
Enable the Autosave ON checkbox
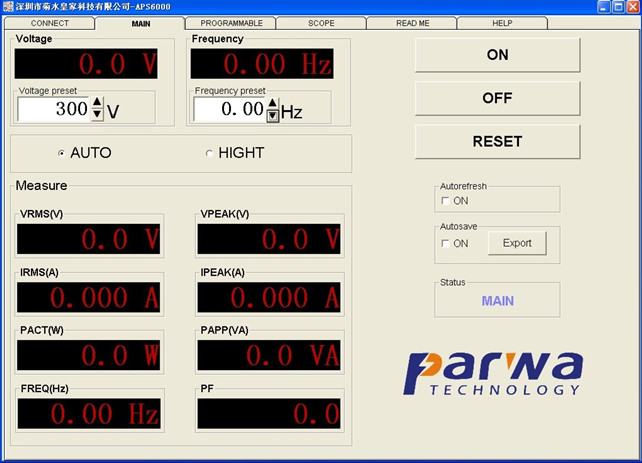pyautogui.click(x=445, y=243)
